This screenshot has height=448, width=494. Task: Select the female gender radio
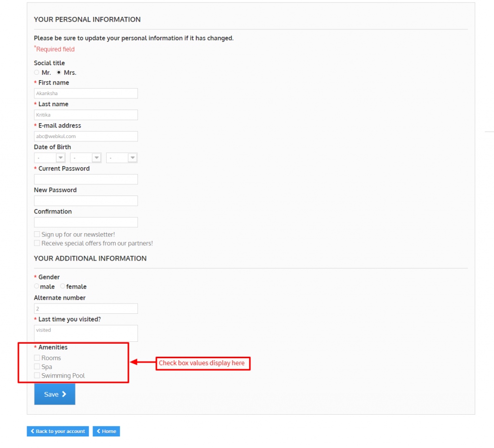click(x=63, y=286)
